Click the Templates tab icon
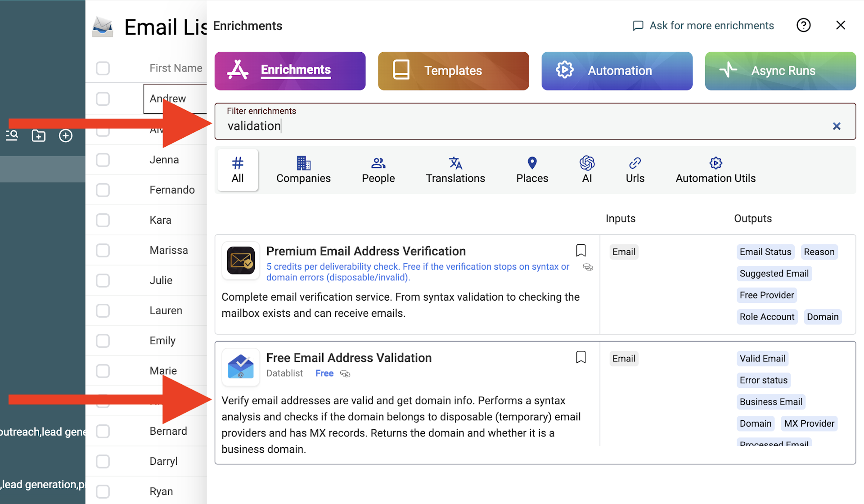The height and width of the screenshot is (504, 864). pos(400,70)
